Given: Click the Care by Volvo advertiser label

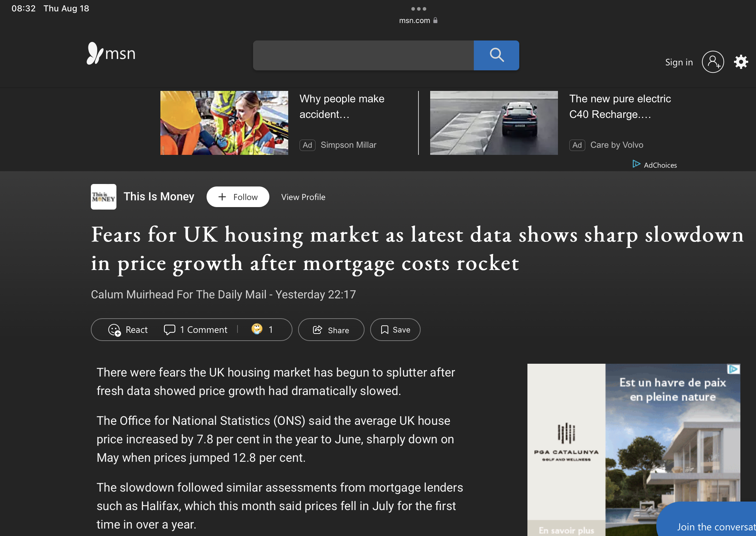Looking at the screenshot, I should click(617, 145).
